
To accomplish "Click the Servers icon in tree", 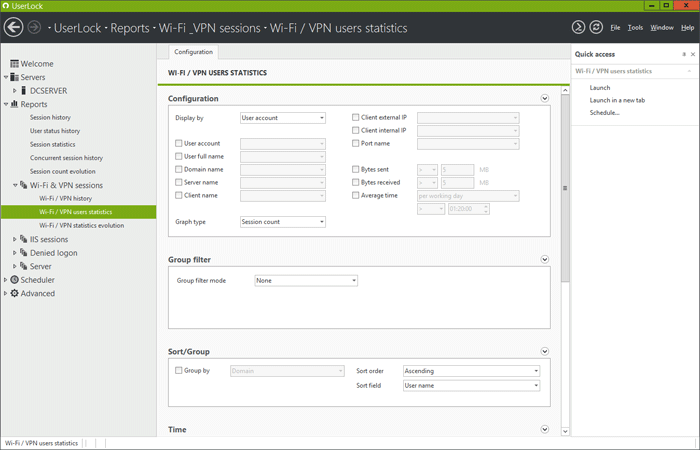I will 14,77.
